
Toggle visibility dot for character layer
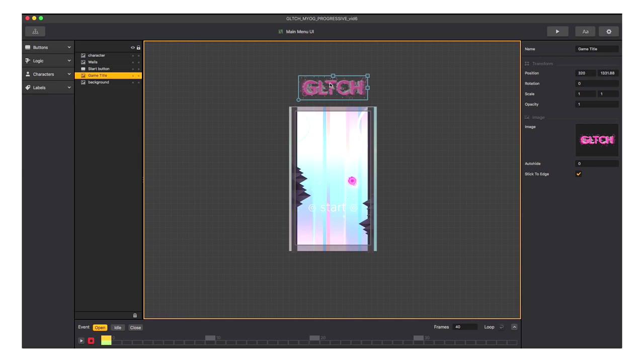click(133, 56)
